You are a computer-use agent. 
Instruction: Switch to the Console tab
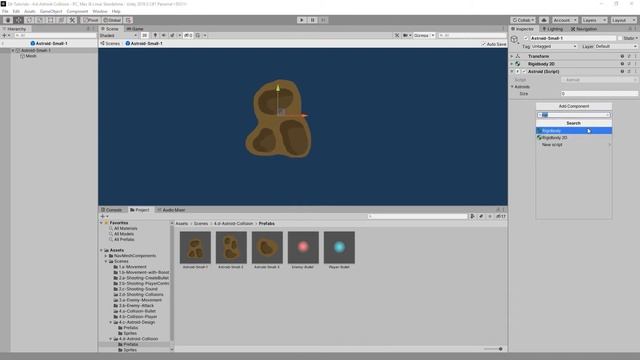(112, 210)
